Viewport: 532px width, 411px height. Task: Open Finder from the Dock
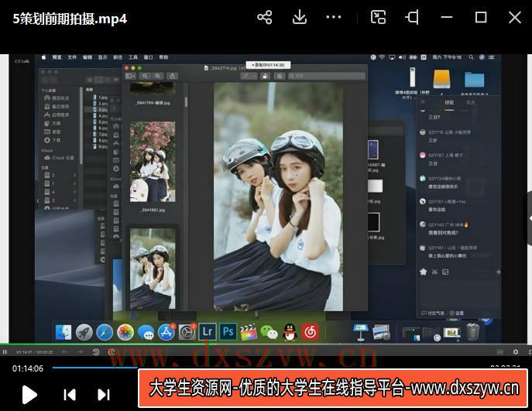[63, 332]
